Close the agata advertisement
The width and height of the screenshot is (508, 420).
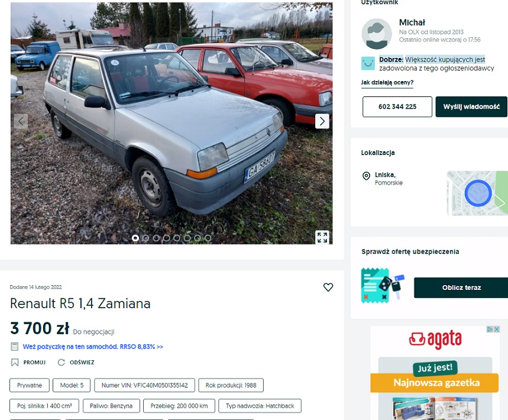(x=496, y=329)
